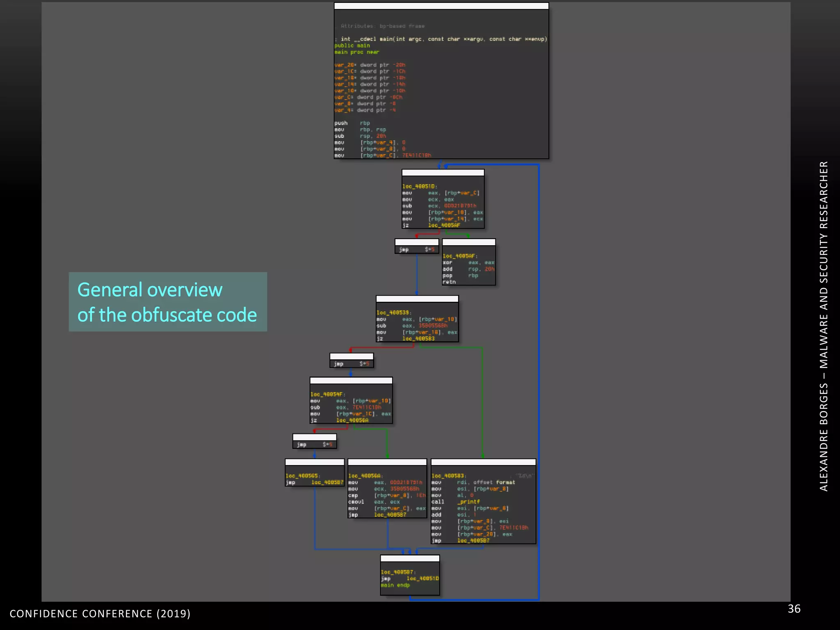Click the loc_40054F label
The image size is (840, 630).
[328, 394]
